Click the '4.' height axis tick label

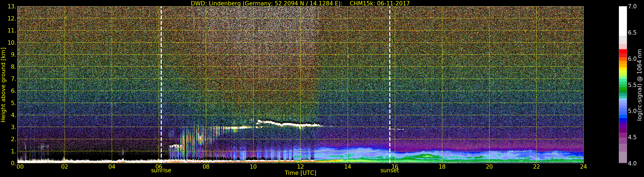(13, 115)
